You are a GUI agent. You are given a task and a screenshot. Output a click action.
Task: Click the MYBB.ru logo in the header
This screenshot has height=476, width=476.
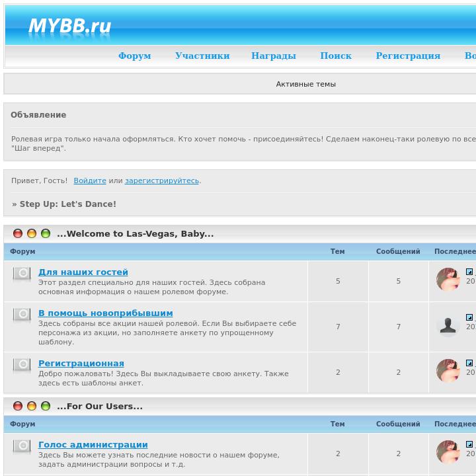(x=69, y=26)
